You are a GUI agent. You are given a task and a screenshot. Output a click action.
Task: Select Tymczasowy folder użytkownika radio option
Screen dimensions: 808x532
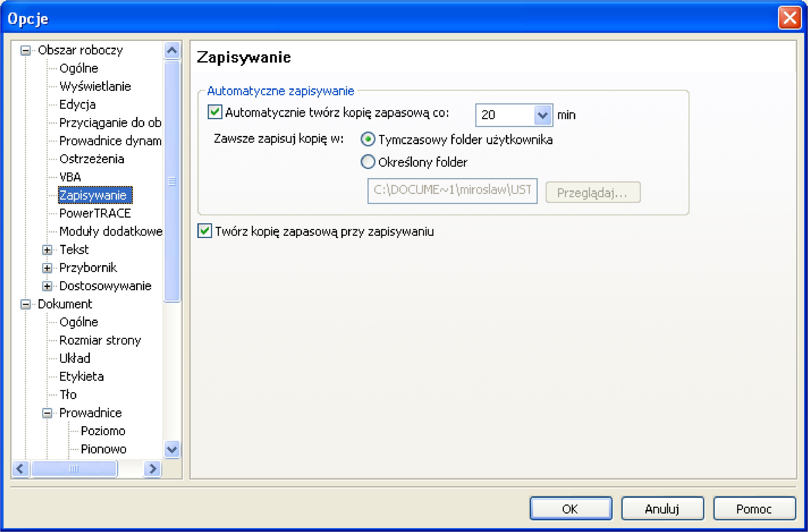point(368,139)
